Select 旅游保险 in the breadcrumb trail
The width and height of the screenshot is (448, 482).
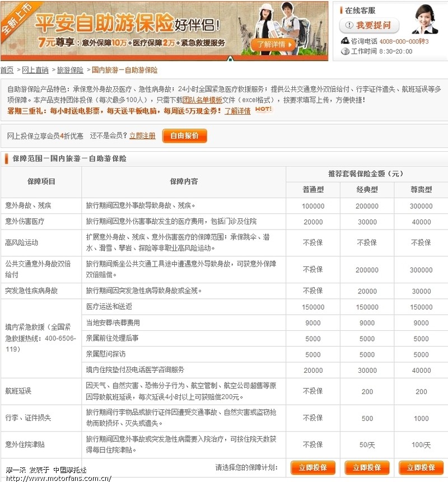click(69, 70)
